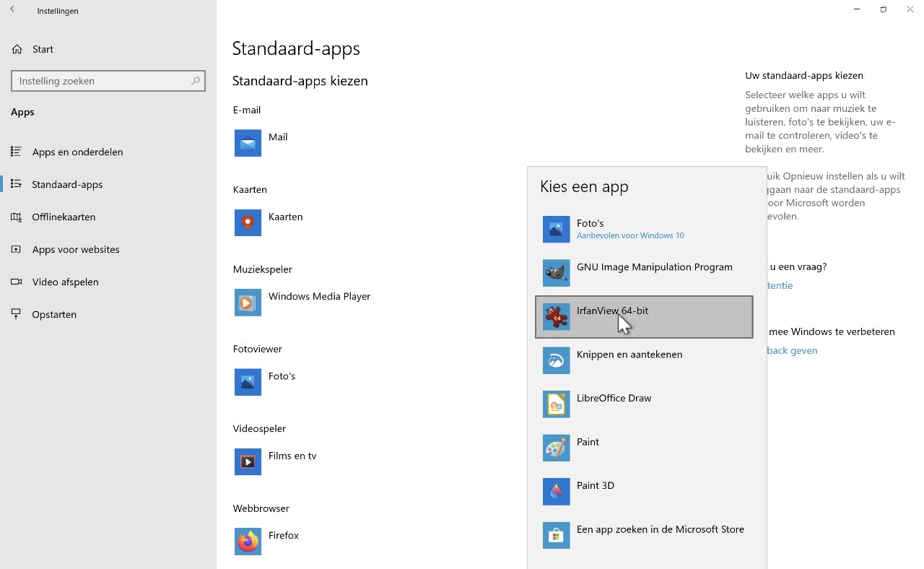The width and height of the screenshot is (924, 569).
Task: Click the Instellingen window title
Action: coord(58,11)
